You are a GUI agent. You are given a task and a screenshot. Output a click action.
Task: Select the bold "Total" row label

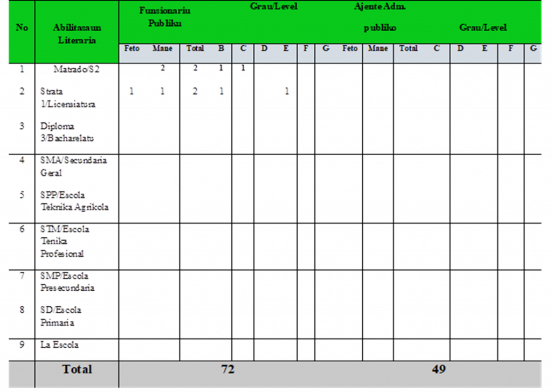tap(77, 369)
